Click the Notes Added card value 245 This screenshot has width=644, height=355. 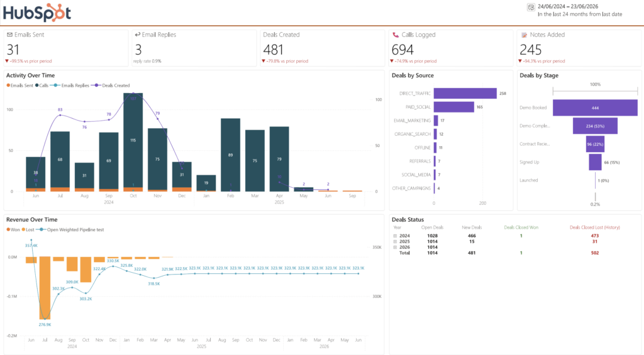point(531,50)
